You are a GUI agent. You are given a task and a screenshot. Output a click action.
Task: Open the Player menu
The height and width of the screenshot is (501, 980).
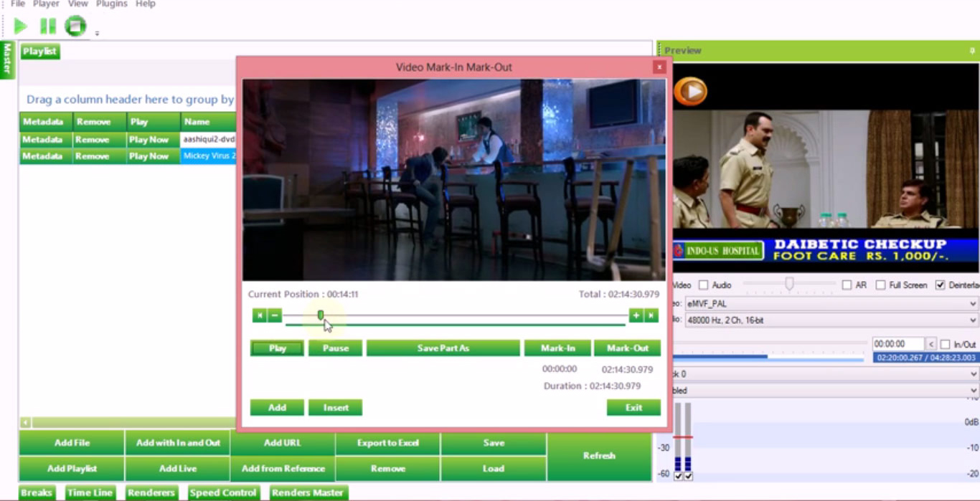click(x=46, y=4)
